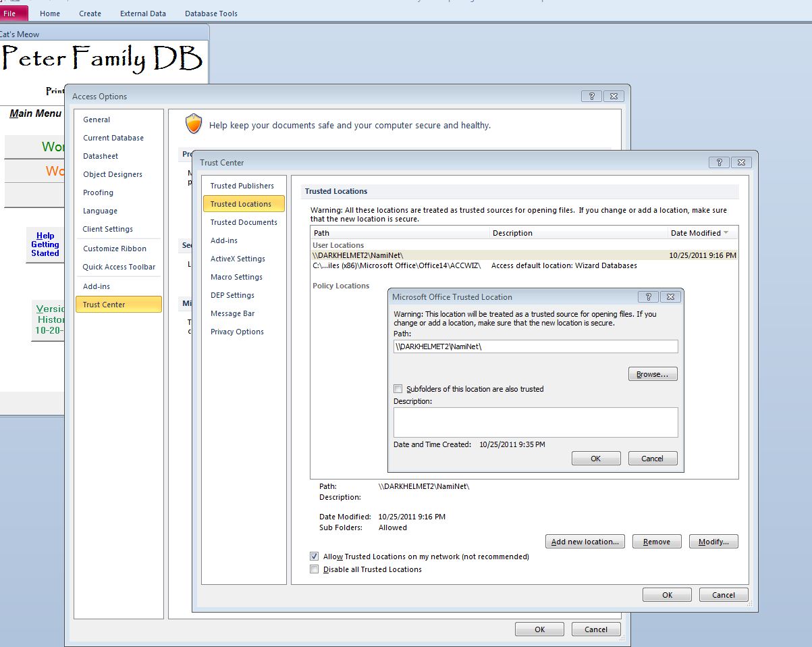Sort locations by the Path column header
812x647 pixels.
400,233
